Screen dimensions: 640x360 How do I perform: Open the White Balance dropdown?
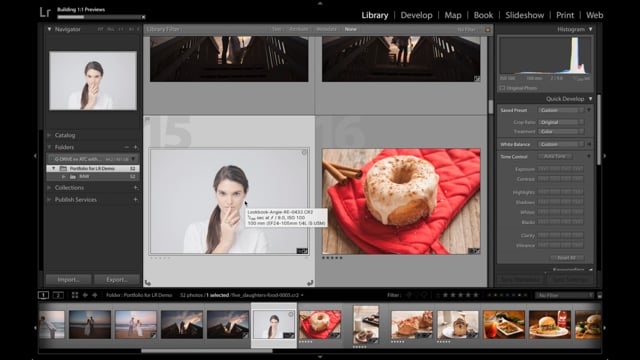click(561, 144)
